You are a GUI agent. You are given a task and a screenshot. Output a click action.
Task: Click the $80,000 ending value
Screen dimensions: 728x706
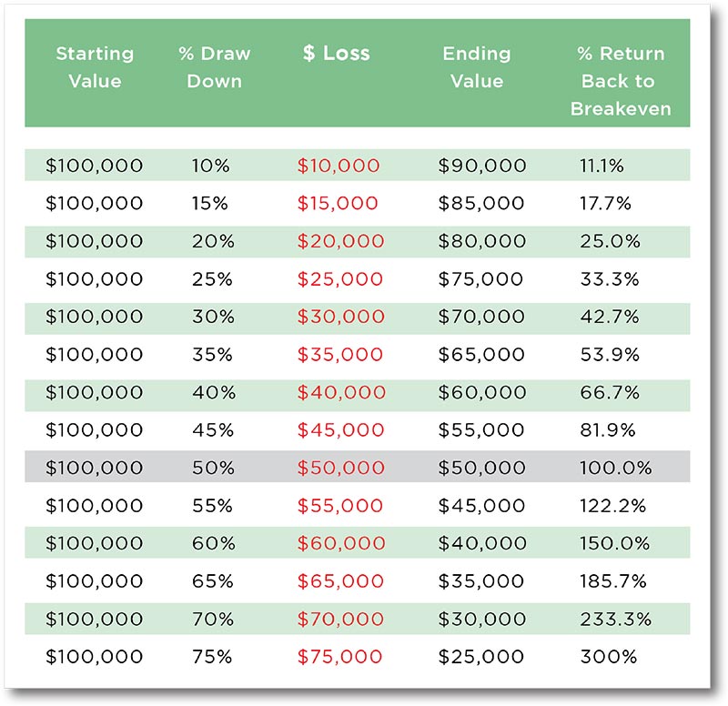482,241
